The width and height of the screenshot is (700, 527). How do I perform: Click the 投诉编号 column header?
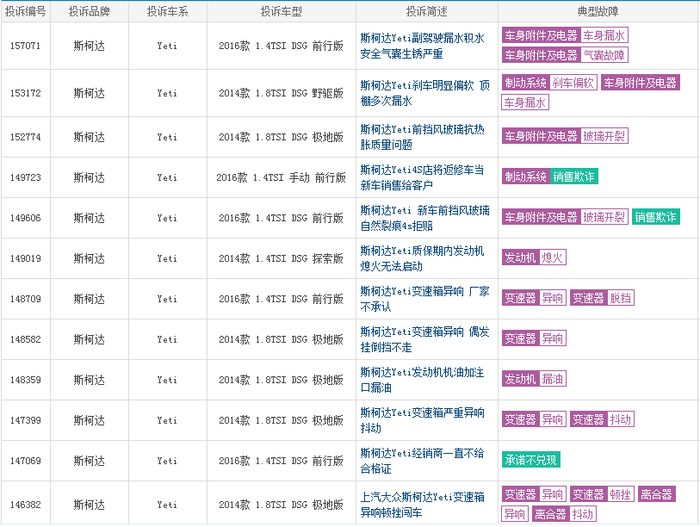[x=25, y=12]
